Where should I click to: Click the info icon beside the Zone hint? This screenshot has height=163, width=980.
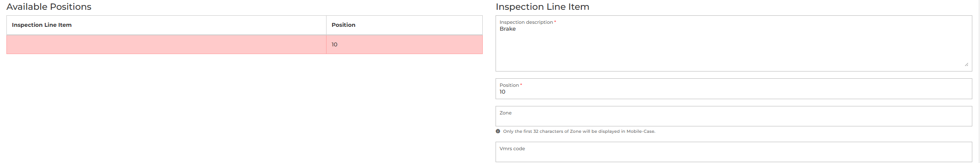point(498,132)
